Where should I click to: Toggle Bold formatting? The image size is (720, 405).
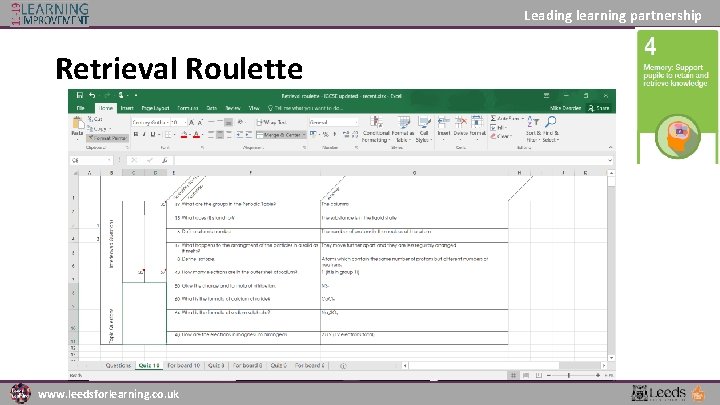click(136, 135)
